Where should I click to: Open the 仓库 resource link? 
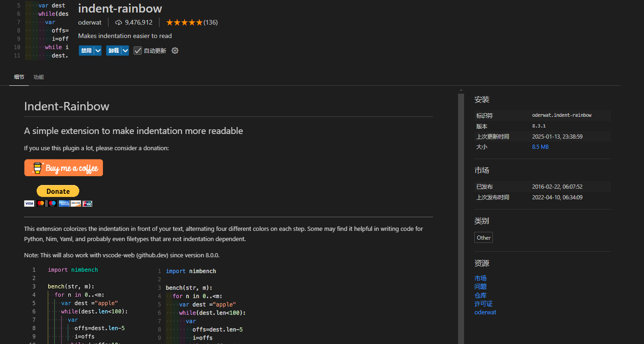click(480, 295)
